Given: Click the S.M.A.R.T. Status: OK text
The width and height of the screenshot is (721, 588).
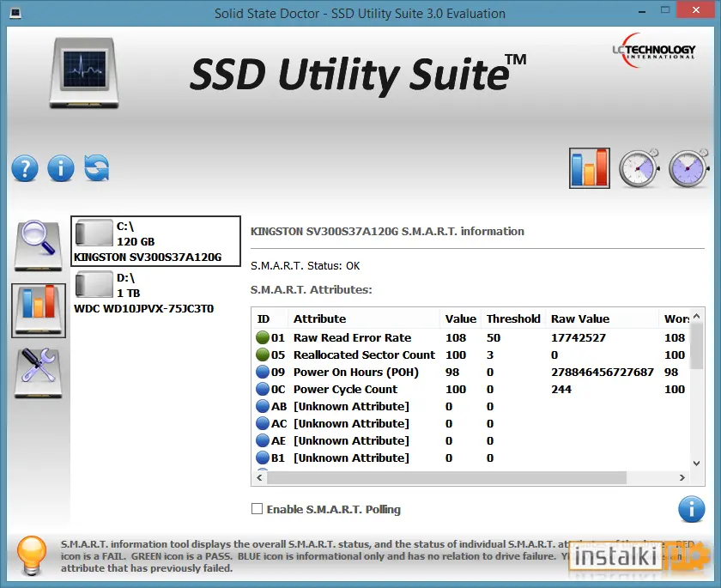Looking at the screenshot, I should tap(305, 266).
